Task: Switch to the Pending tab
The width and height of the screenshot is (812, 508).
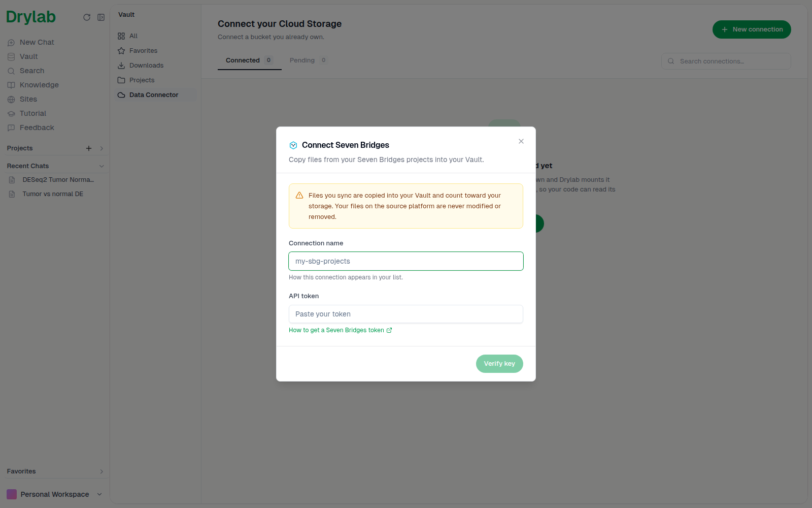Action: tap(309, 60)
